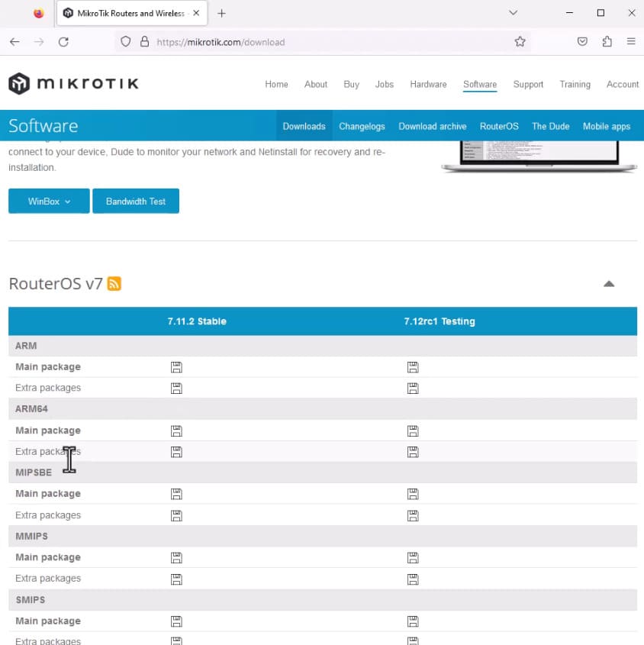This screenshot has height=645, width=644.
Task: Download MIPSBE Extra packages 7.11.2 Stable
Action: pyautogui.click(x=176, y=515)
